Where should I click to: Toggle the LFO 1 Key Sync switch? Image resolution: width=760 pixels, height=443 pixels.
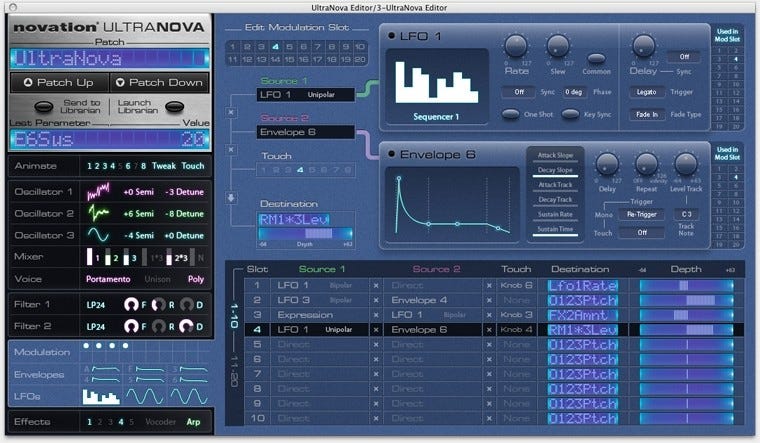pos(570,115)
